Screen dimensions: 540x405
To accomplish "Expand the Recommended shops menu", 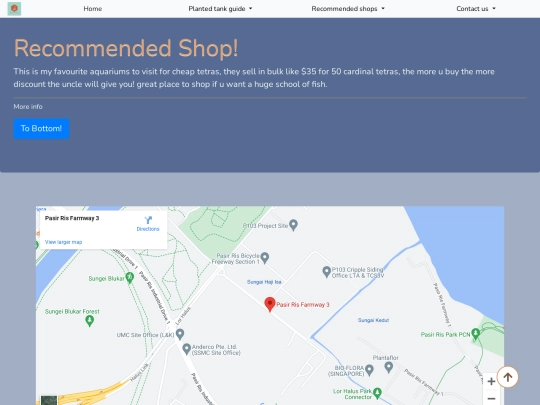I will pos(348,9).
